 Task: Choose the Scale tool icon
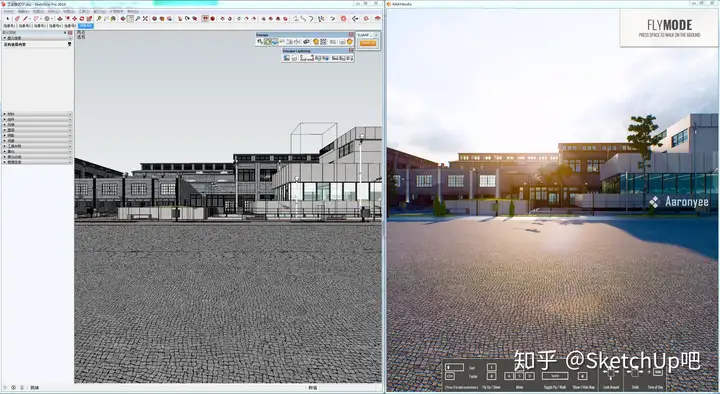click(89, 18)
